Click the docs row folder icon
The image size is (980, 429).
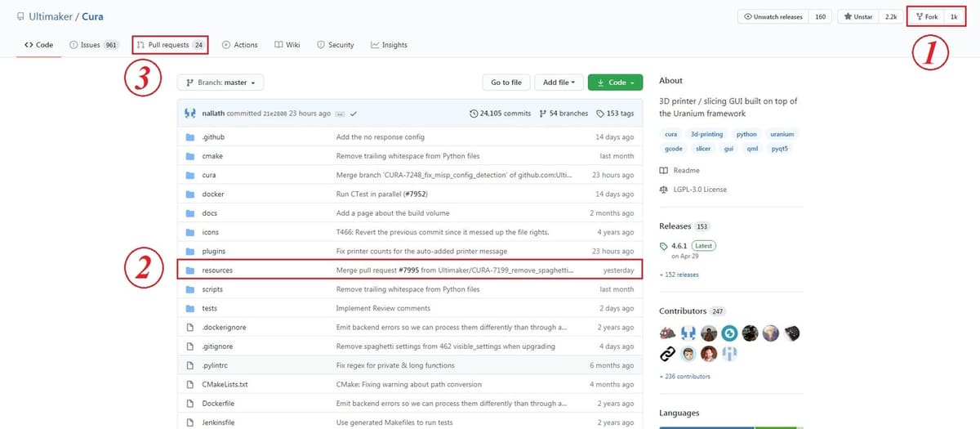(x=189, y=213)
